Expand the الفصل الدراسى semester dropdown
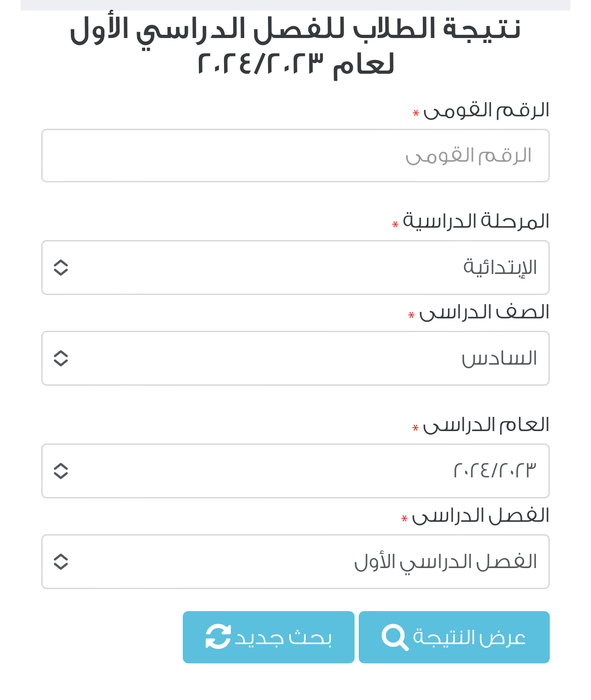This screenshot has width=591, height=700. [x=295, y=562]
